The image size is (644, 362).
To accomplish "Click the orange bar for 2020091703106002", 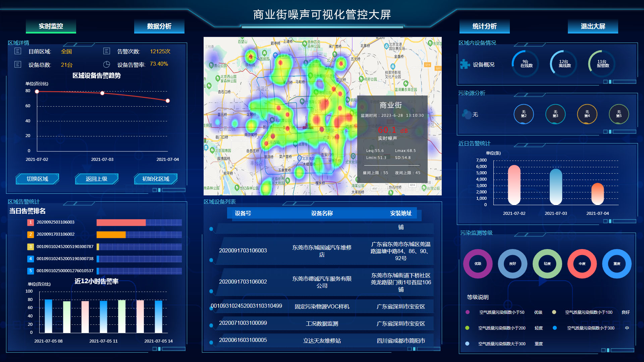I will (111, 235).
